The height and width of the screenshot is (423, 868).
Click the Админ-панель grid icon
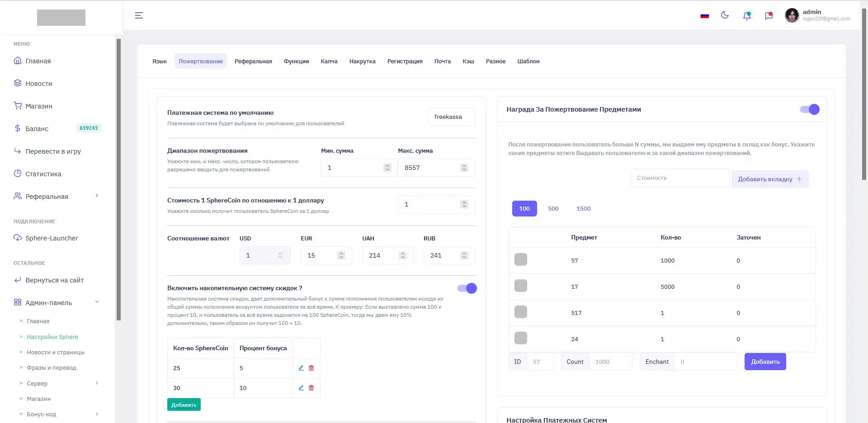pyautogui.click(x=18, y=302)
